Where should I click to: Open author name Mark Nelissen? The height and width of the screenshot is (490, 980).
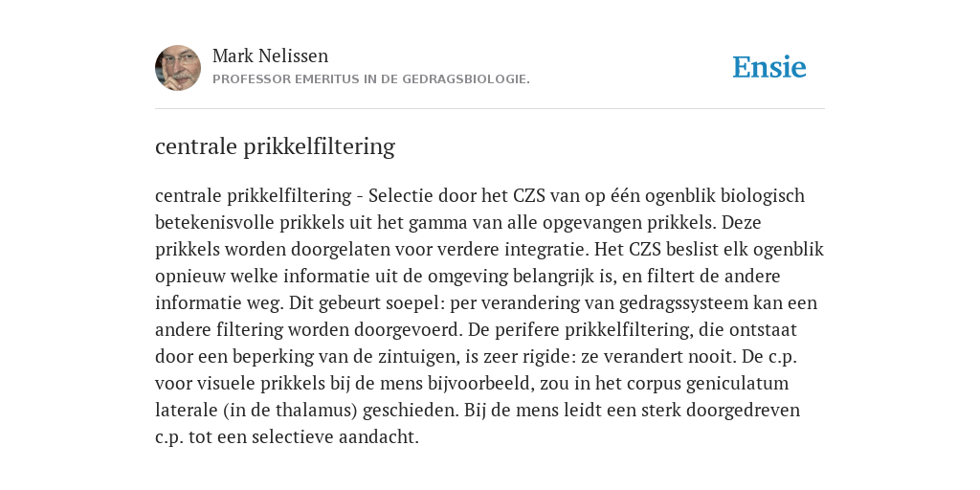270,56
